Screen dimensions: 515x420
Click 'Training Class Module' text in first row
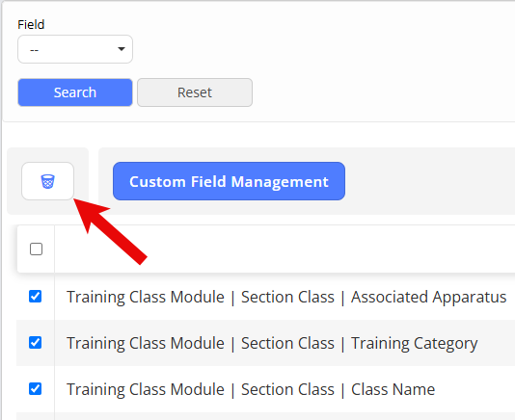point(146,297)
